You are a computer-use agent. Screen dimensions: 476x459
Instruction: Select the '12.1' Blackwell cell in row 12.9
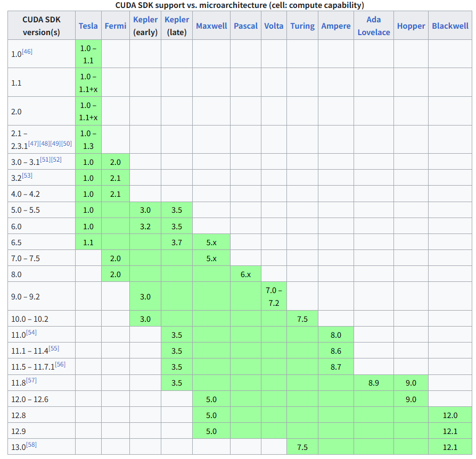pos(450,431)
